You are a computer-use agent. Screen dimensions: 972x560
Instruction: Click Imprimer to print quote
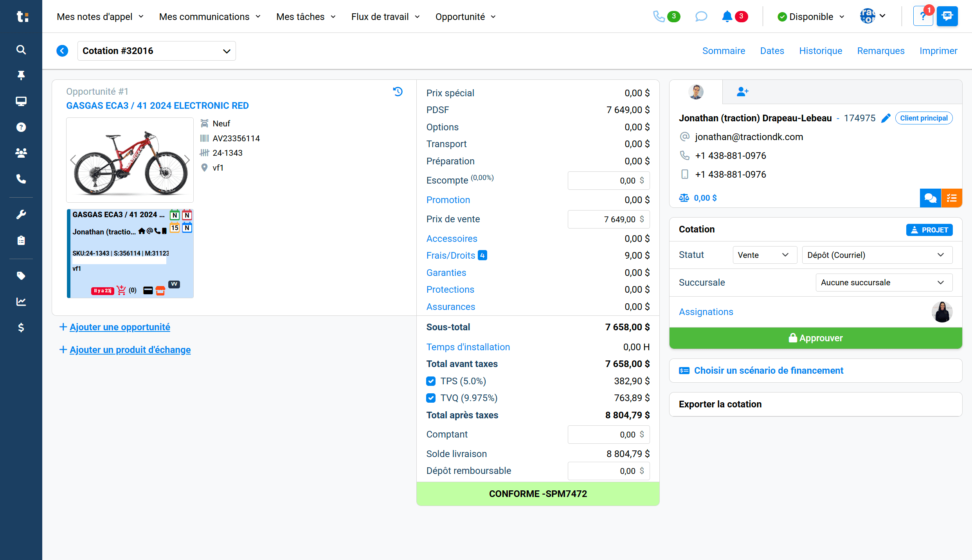click(938, 51)
